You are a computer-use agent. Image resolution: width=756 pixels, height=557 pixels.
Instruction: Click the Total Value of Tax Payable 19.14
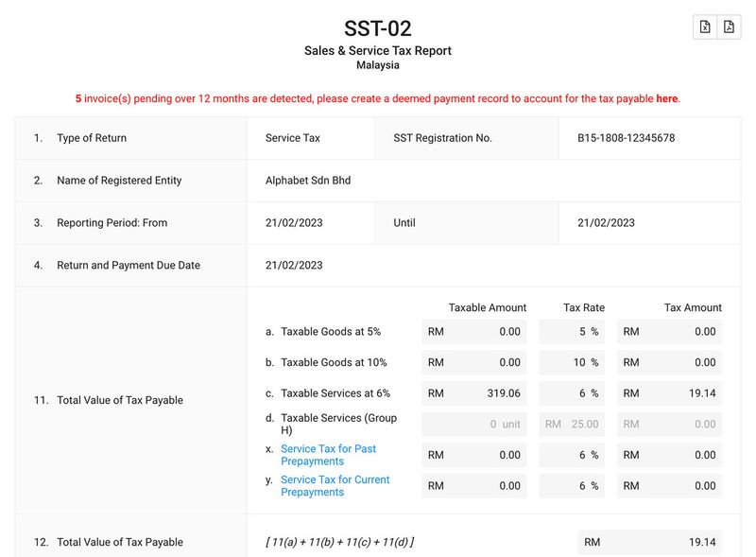(x=652, y=542)
